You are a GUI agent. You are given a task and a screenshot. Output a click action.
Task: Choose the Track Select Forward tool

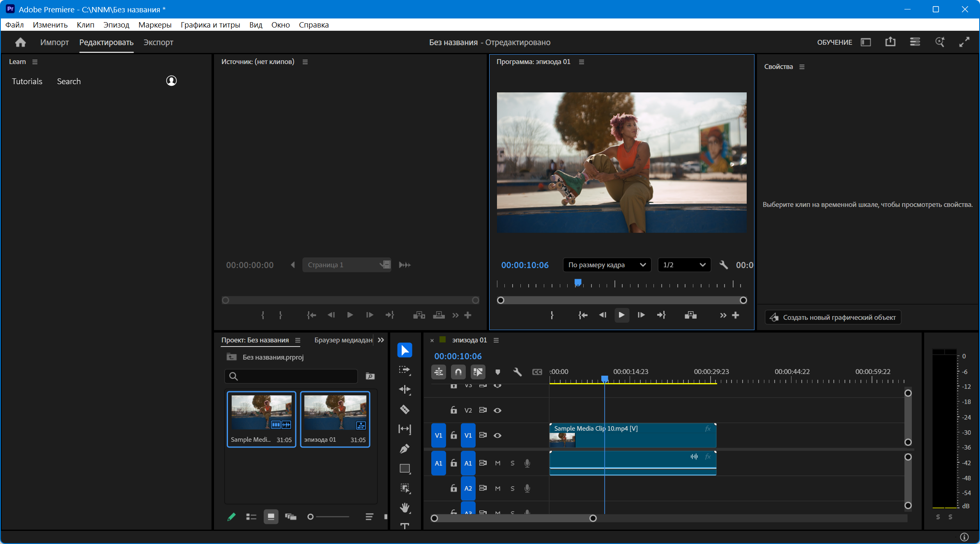(405, 370)
